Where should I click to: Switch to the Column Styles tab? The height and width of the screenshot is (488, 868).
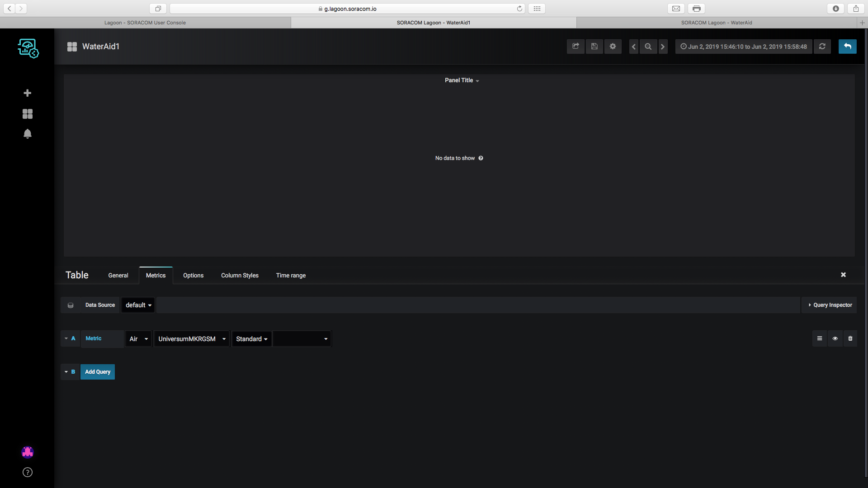coord(240,276)
